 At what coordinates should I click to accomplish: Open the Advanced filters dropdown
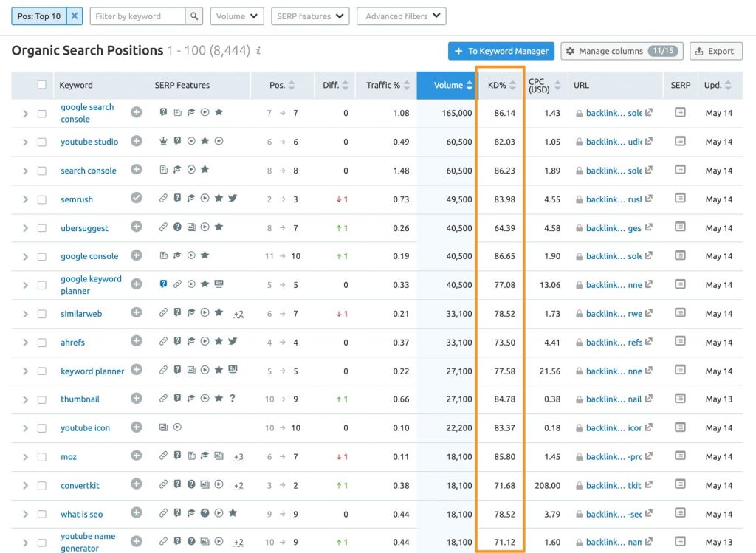click(x=401, y=16)
